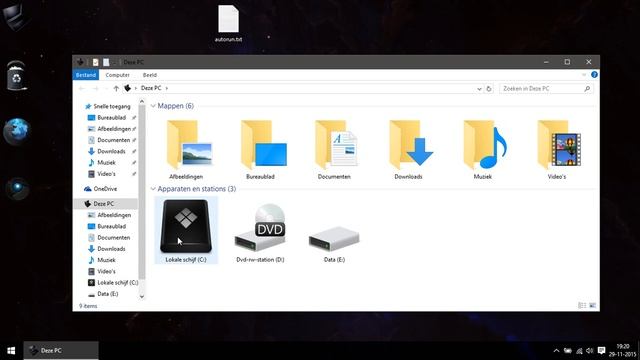Open the network icon in system tray
This screenshot has height=360, width=640.
[x=579, y=351]
